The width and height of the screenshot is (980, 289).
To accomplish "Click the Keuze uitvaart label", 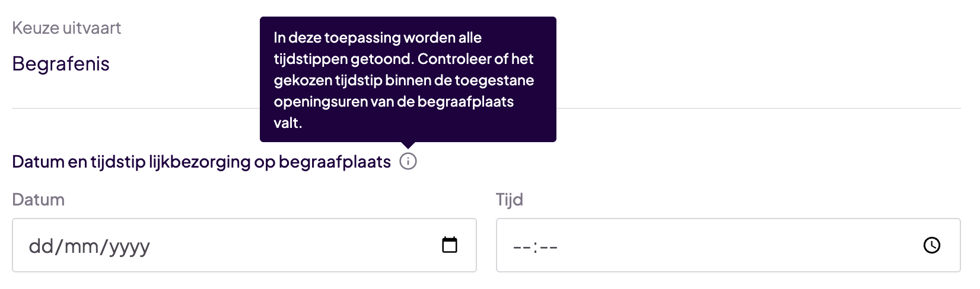I will (x=66, y=28).
